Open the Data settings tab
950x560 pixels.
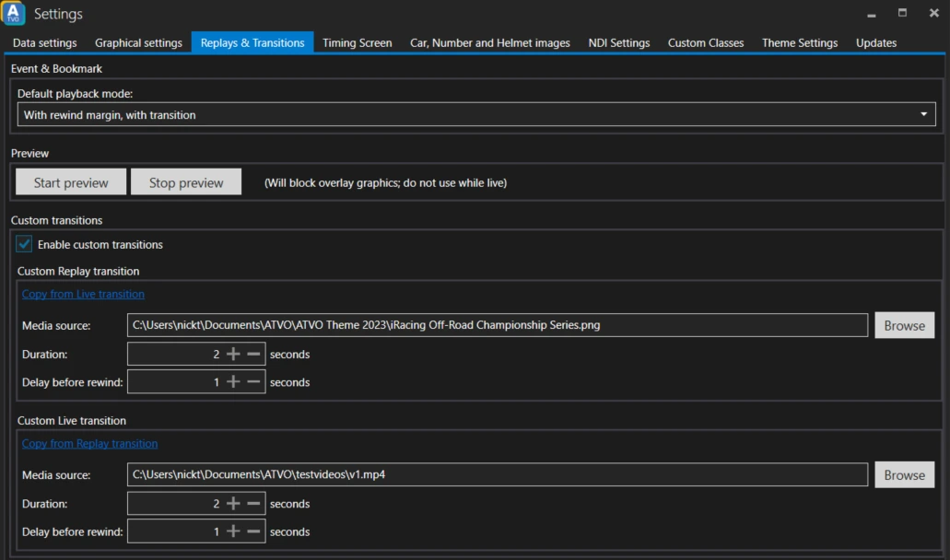click(45, 43)
